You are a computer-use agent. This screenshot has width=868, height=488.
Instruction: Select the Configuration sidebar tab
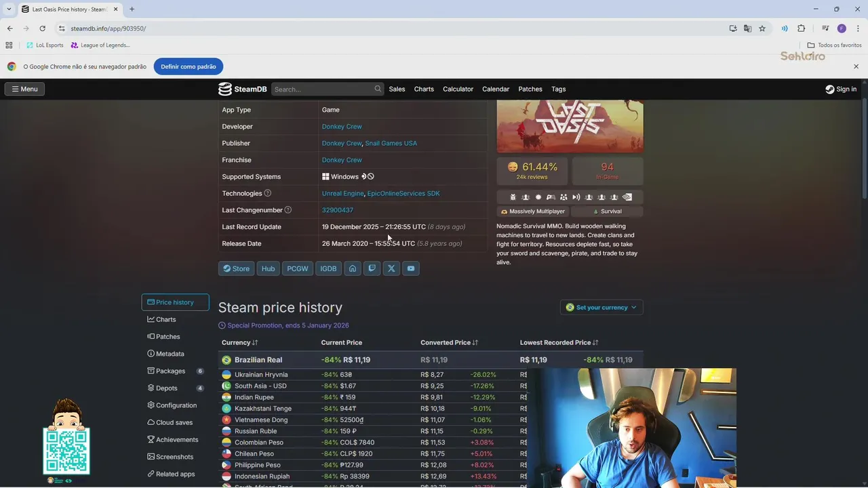coord(175,405)
